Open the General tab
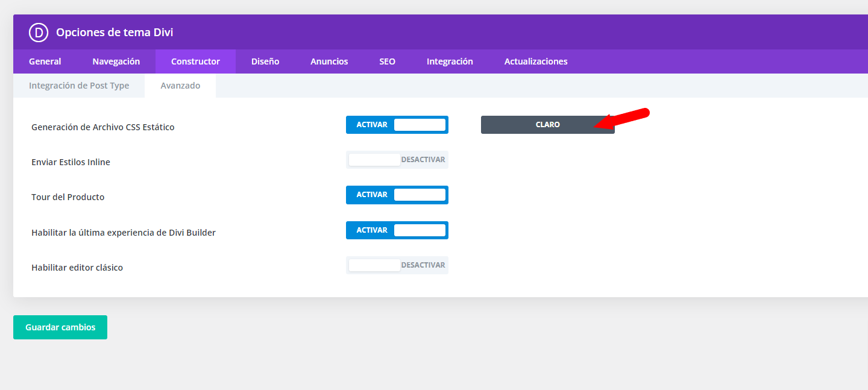 pyautogui.click(x=45, y=61)
